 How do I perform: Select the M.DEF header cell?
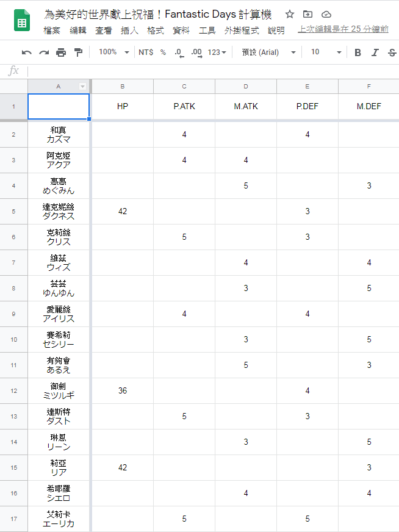[368, 107]
